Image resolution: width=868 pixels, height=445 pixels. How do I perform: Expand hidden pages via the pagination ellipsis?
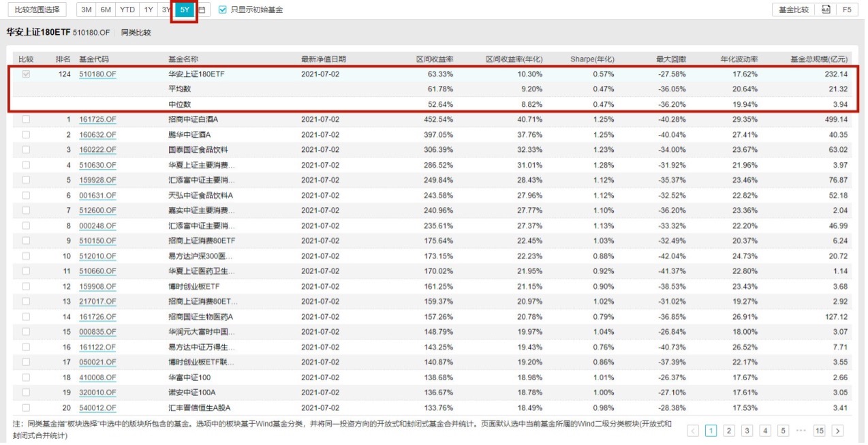coord(801,430)
